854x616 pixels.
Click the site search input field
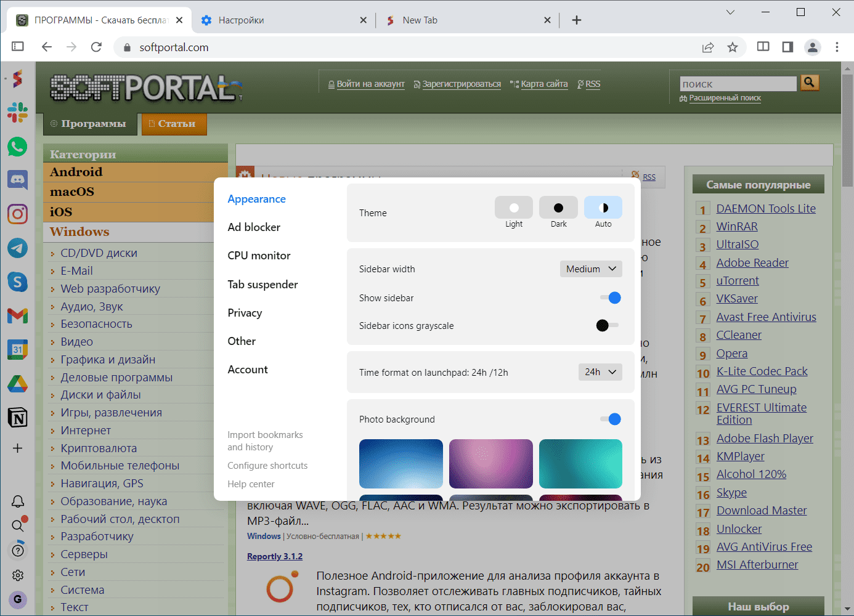[738, 84]
